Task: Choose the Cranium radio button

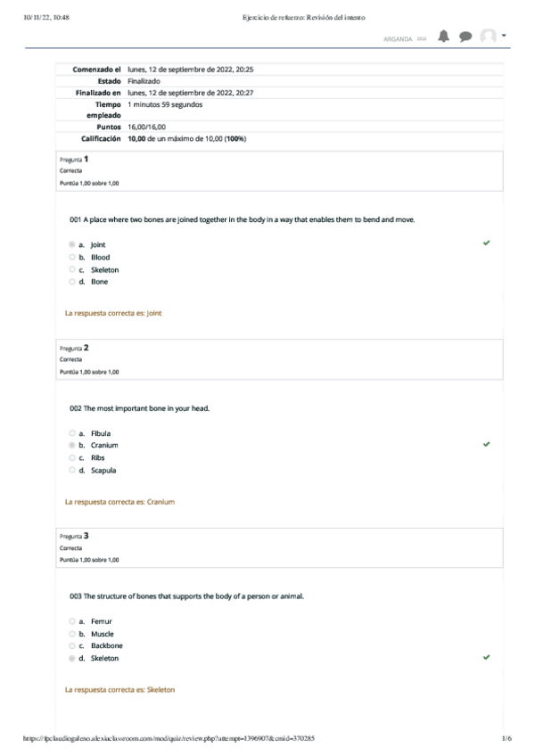Action: (x=72, y=445)
